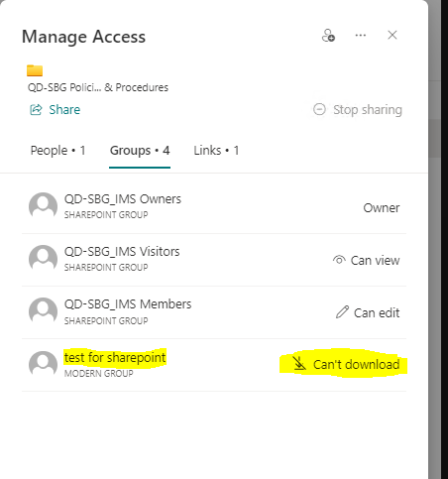The image size is (448, 479).
Task: Click the Stop sharing button
Action: tap(358, 109)
